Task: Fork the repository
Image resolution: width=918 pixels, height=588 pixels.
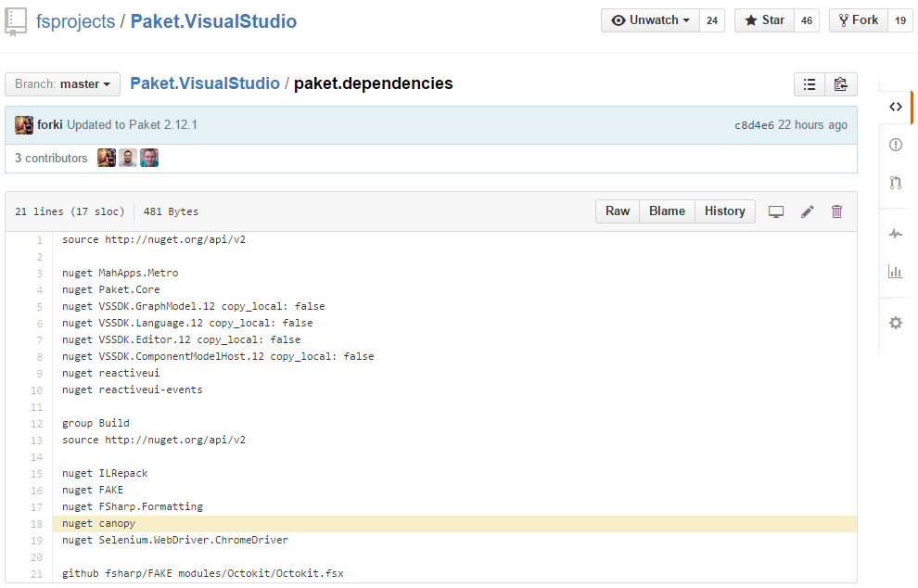Action: [859, 20]
